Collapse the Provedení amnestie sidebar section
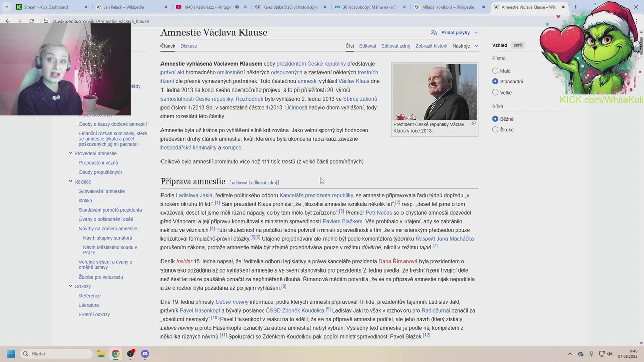The height and width of the screenshot is (362, 644). [71, 153]
